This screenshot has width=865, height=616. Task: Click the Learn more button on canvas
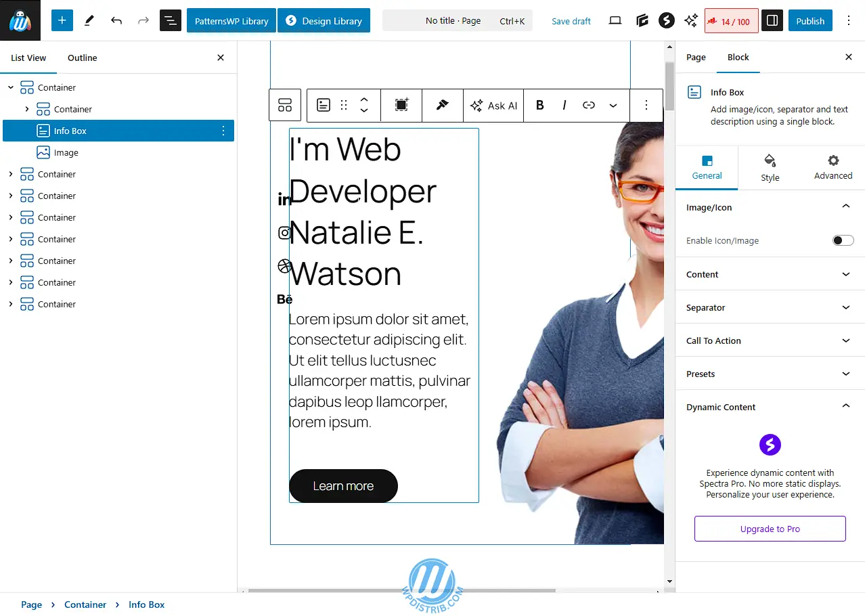coord(343,486)
